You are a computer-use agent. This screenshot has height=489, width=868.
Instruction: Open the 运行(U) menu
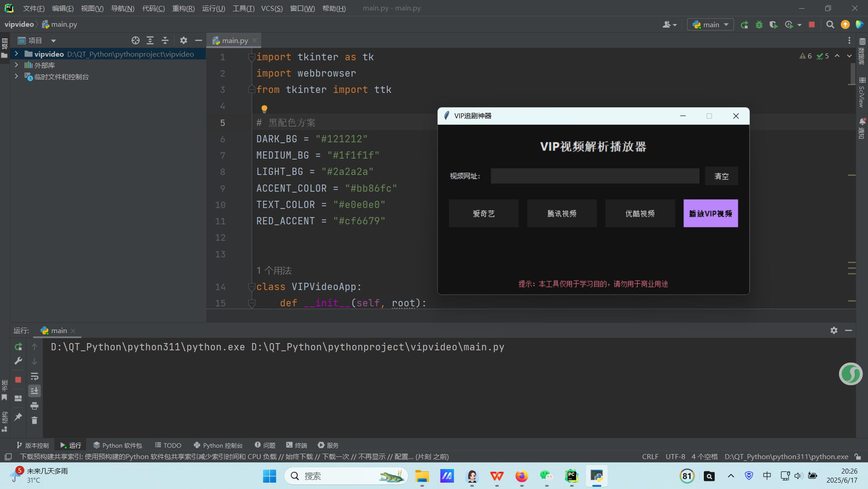(213, 8)
